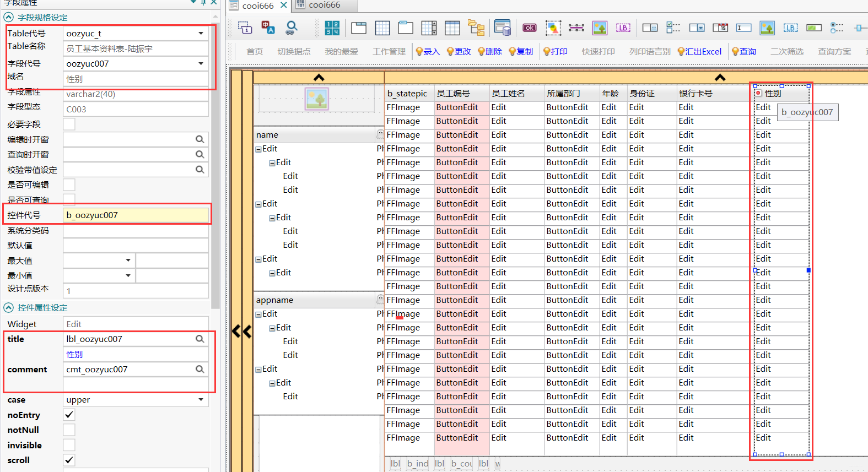
Task: Select the image placeholder in the form
Action: click(x=317, y=99)
